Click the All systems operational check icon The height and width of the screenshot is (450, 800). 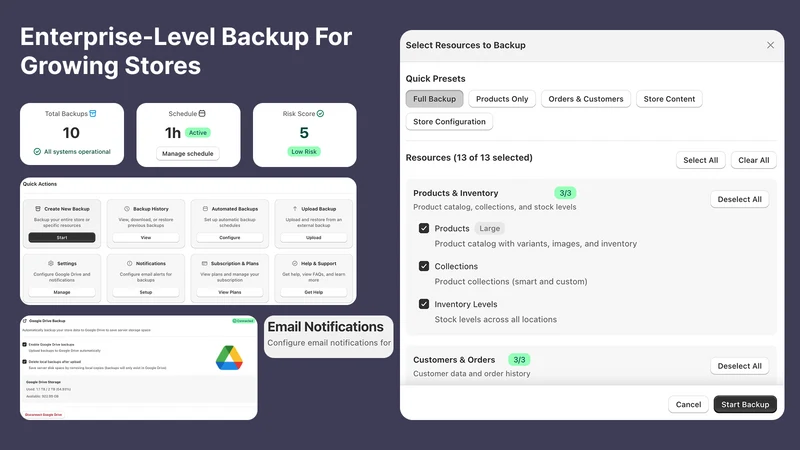coord(37,152)
